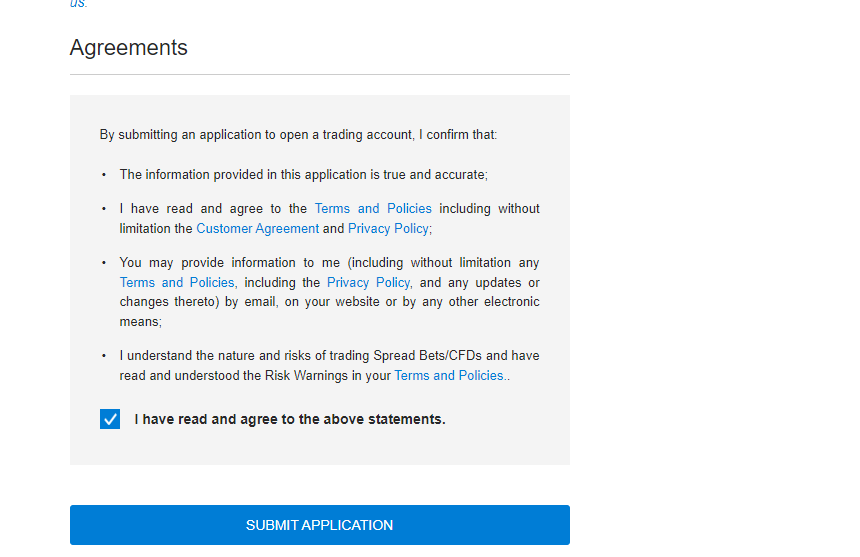Click the Agreements section heading
860x557 pixels.
[x=128, y=48]
